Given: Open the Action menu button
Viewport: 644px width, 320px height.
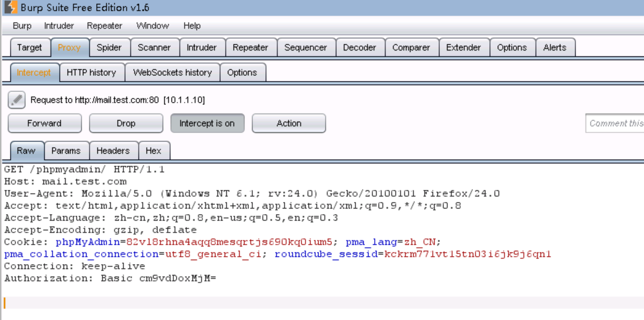Looking at the screenshot, I should tap(289, 123).
